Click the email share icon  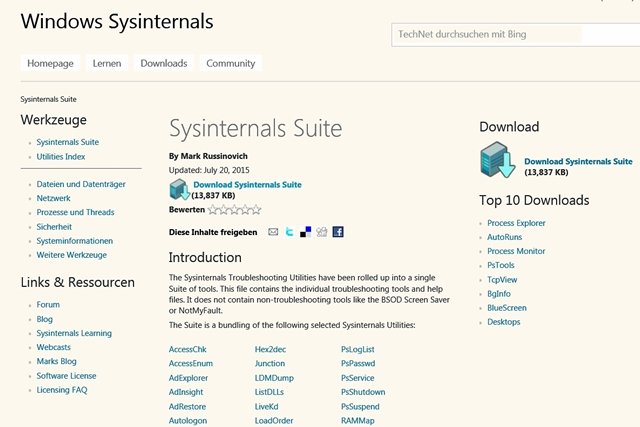click(273, 232)
